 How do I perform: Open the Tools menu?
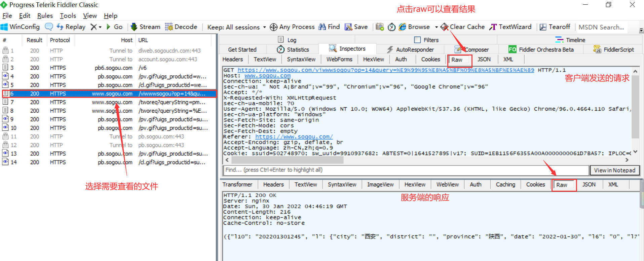(x=68, y=16)
